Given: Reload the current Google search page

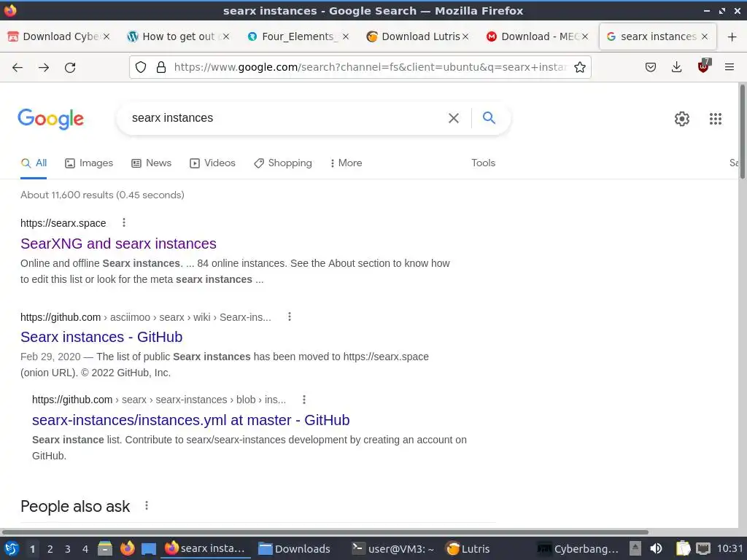Looking at the screenshot, I should pyautogui.click(x=70, y=68).
